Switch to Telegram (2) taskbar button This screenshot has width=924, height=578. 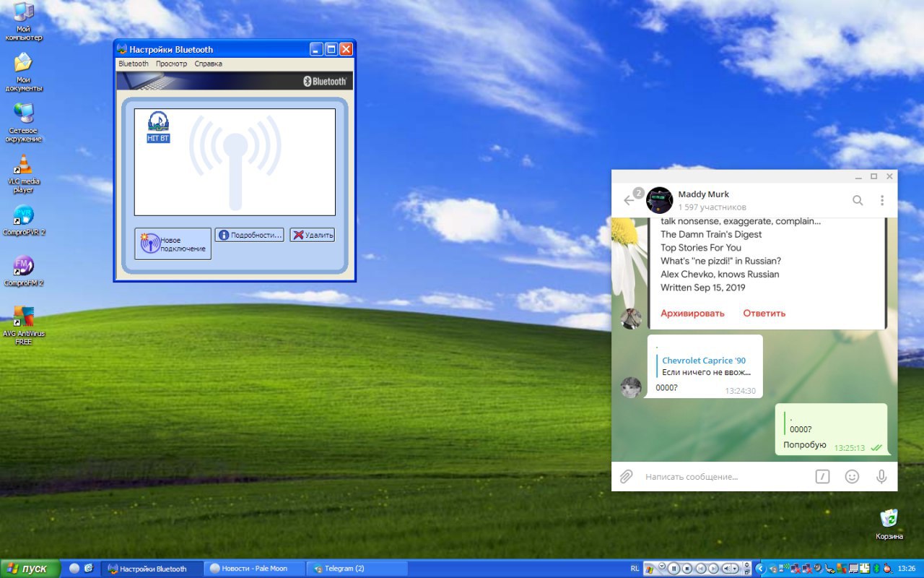[x=357, y=569]
